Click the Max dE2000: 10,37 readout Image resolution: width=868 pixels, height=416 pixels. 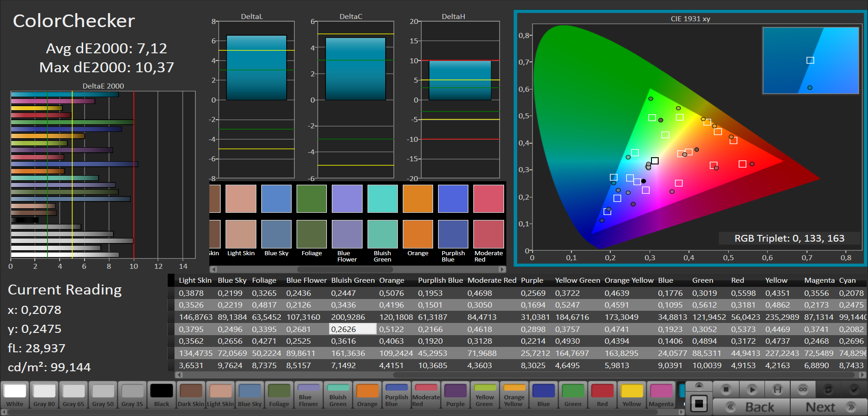click(x=107, y=68)
